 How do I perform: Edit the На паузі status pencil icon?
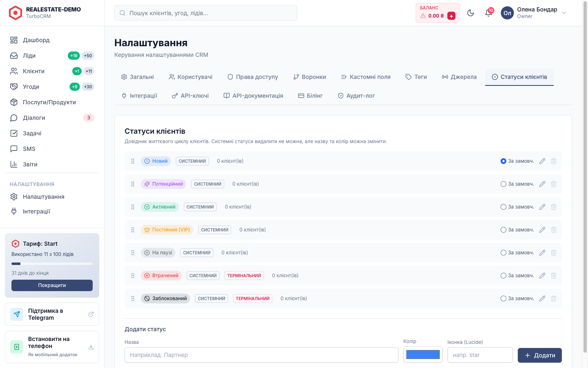pyautogui.click(x=542, y=253)
